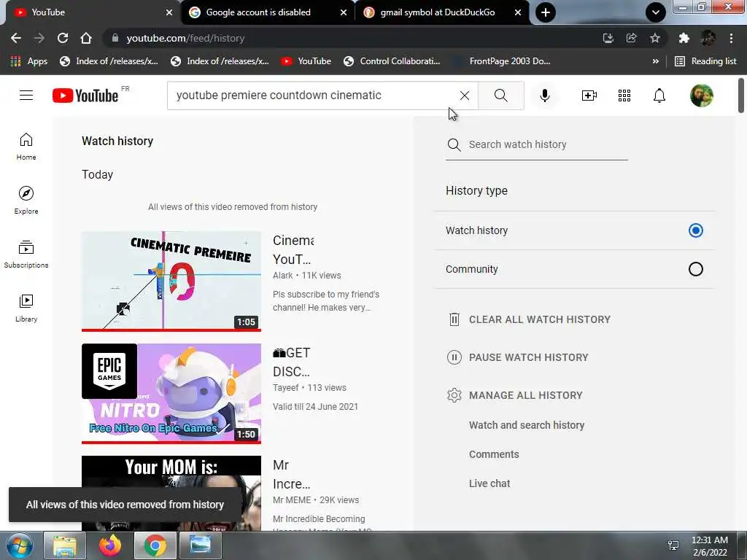Click the share page icon in address bar
This screenshot has width=747, height=560.
pyautogui.click(x=632, y=38)
